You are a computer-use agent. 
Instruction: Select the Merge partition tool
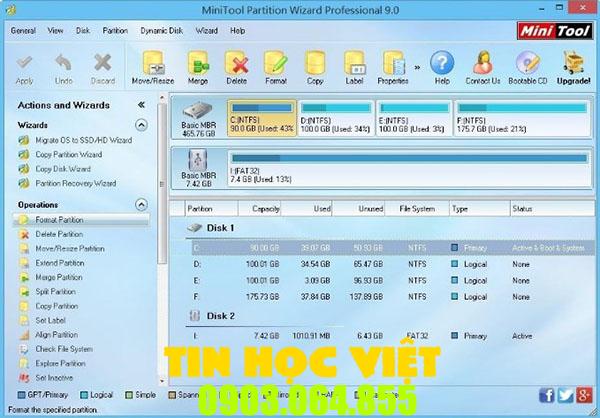click(x=199, y=66)
